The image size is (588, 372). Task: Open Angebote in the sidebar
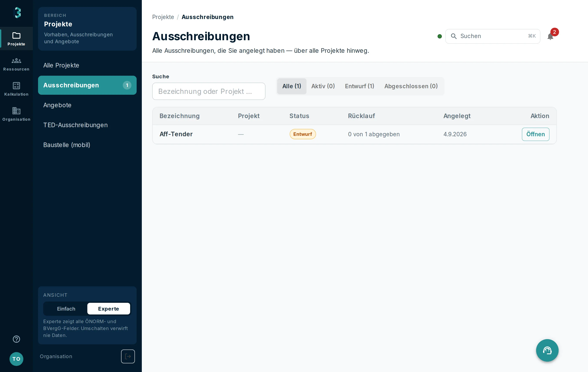click(x=87, y=105)
